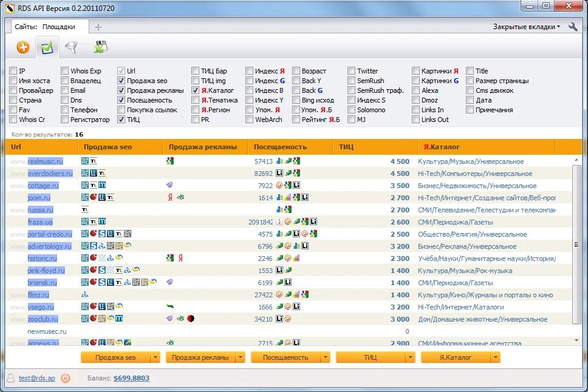Click the teal m icon in cottage.ru row
588x392 pixels.
[x=102, y=185]
